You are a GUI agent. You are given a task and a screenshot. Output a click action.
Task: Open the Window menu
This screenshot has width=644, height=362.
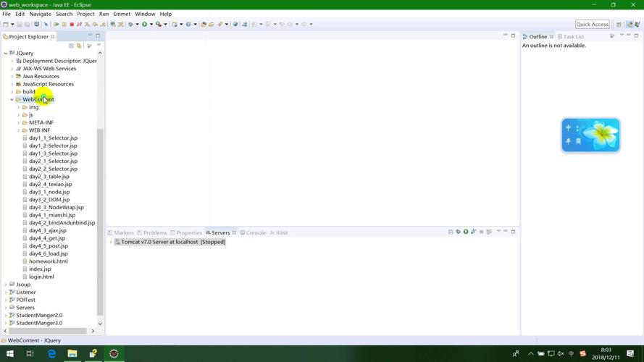[x=145, y=14]
